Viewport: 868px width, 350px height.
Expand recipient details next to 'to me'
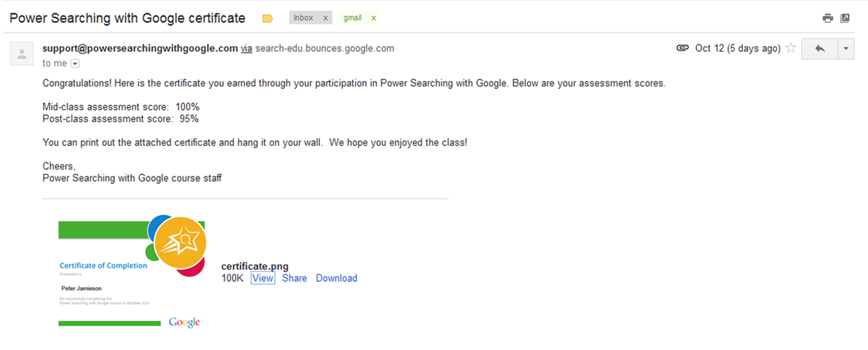coord(75,64)
